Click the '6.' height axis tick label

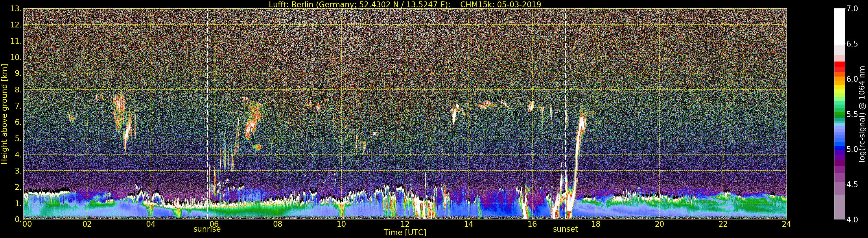(18, 122)
